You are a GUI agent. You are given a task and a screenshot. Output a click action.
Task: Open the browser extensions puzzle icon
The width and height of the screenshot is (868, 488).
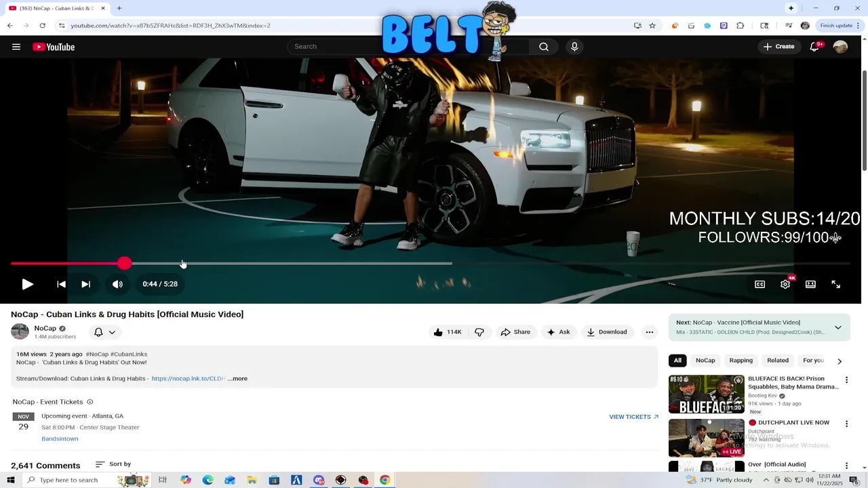click(x=740, y=26)
